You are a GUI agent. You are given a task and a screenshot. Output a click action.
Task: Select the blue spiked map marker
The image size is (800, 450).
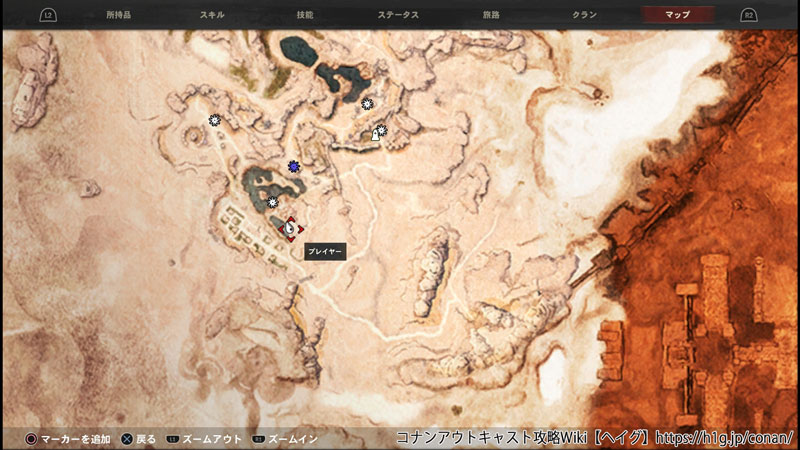click(293, 166)
